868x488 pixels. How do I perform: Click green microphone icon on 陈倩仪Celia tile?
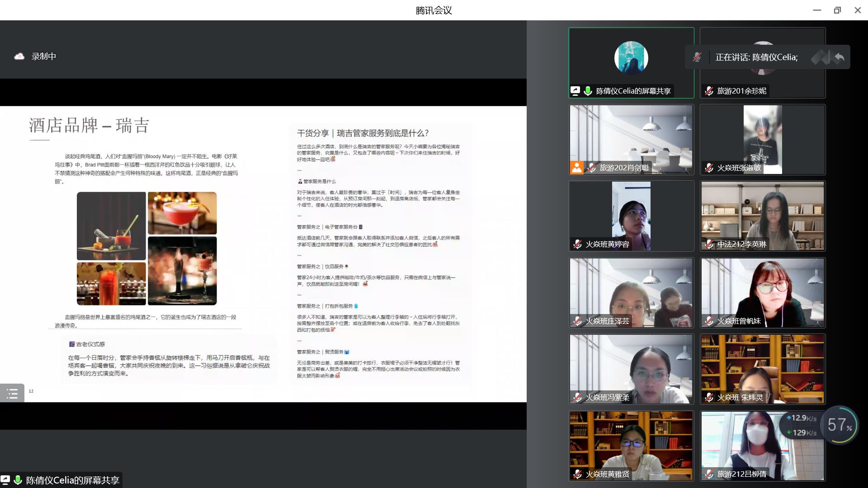[588, 91]
